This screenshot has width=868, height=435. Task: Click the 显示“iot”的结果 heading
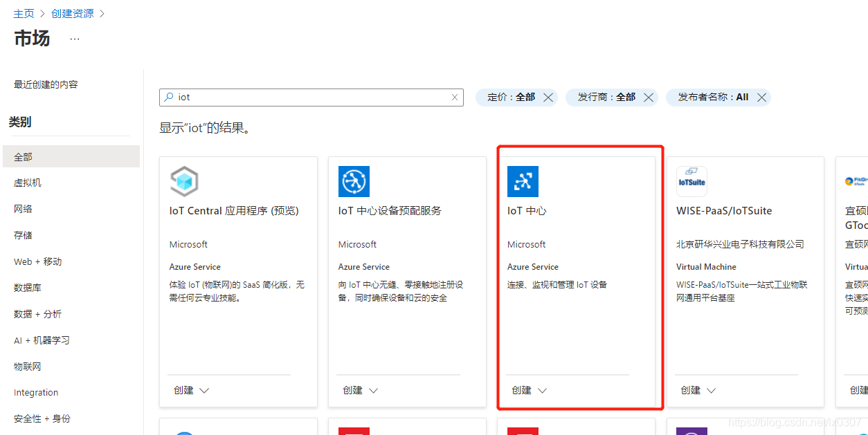205,128
